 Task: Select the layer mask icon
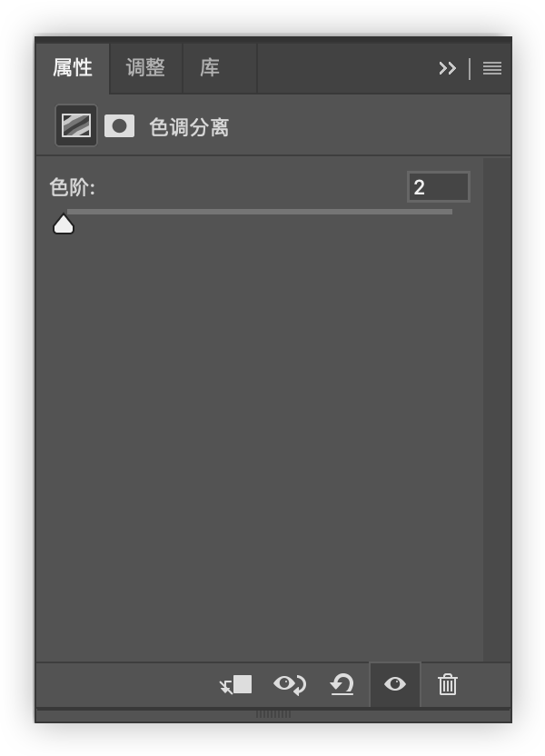pos(119,126)
